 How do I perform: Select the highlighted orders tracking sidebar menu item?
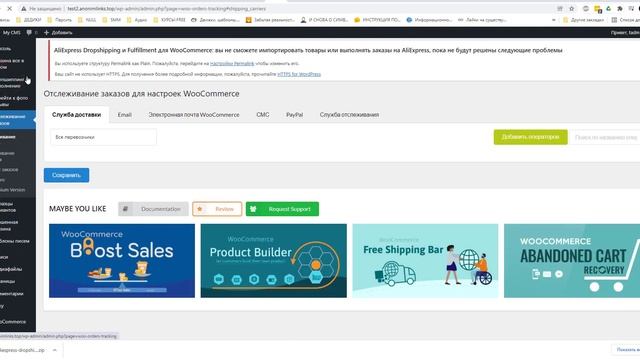pyautogui.click(x=17, y=120)
